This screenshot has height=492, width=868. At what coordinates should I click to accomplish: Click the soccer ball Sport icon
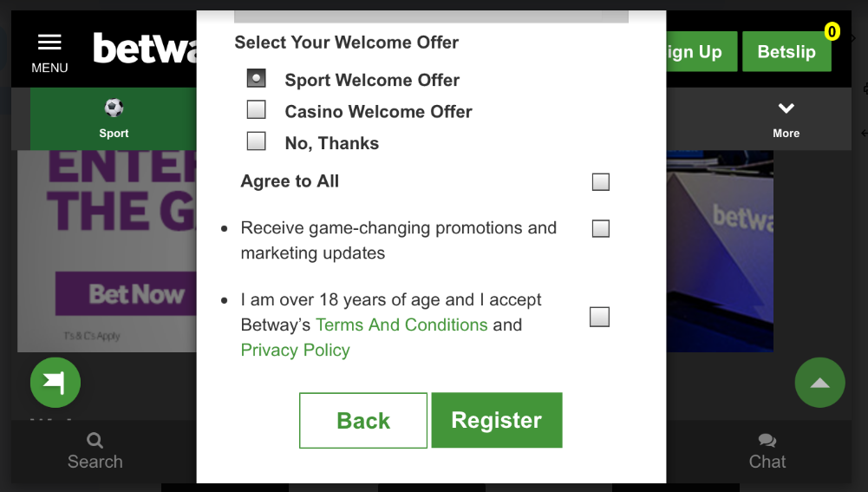pos(114,108)
